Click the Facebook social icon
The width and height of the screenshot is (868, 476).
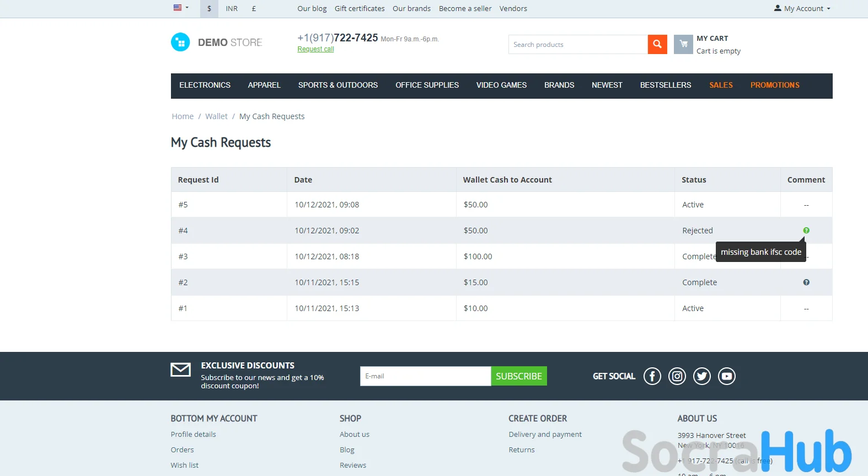click(x=652, y=376)
